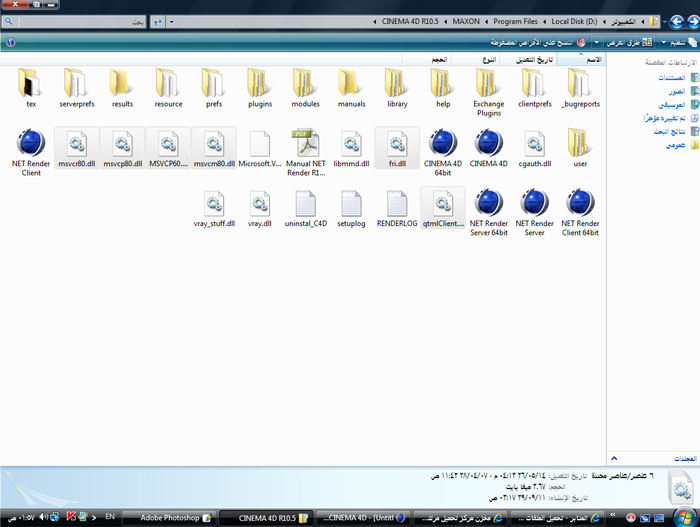
Task: Select the clientprefs folder
Action: [x=534, y=88]
